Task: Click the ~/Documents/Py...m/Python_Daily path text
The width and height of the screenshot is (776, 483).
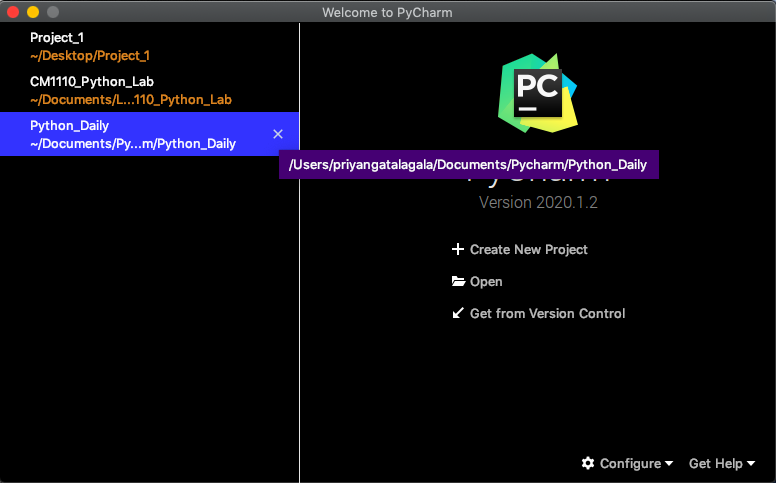Action: (x=133, y=144)
